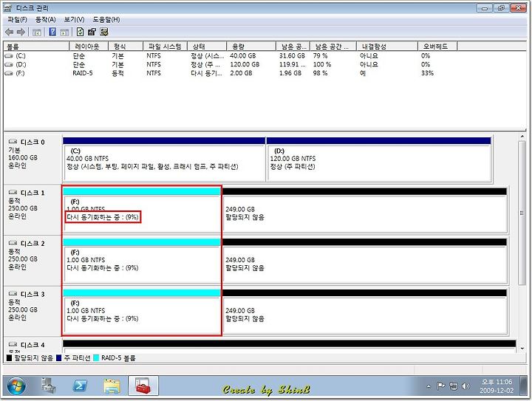The image size is (532, 401).
Task: Select the (F:) RAID-5 block on 디스크 2
Action: (x=142, y=261)
